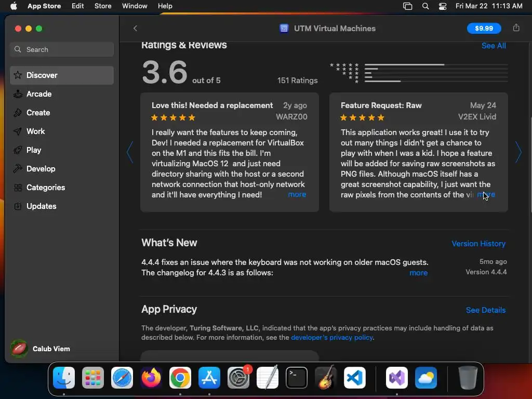This screenshot has height=399, width=532.
Task: Click the 151 Ratings count
Action: [297, 81]
